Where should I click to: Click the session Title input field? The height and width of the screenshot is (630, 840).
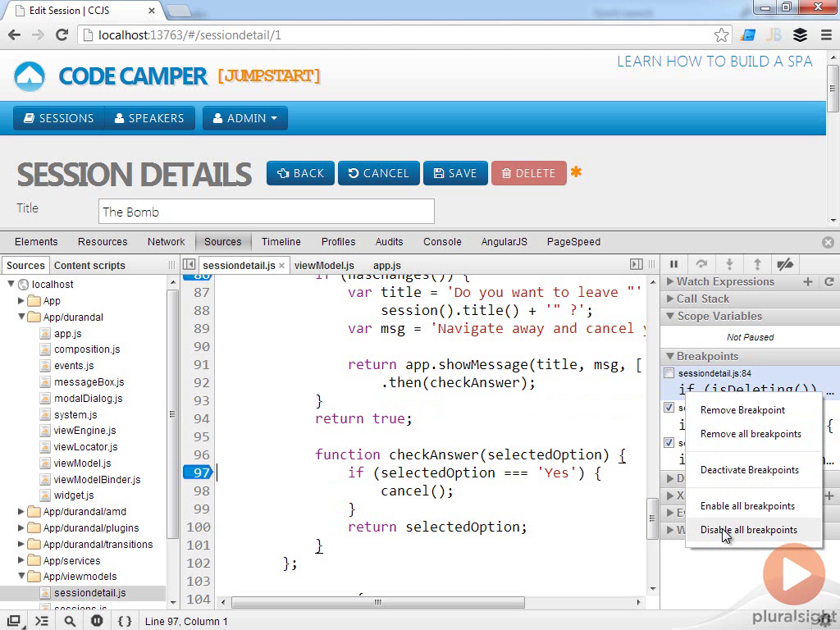coord(267,212)
